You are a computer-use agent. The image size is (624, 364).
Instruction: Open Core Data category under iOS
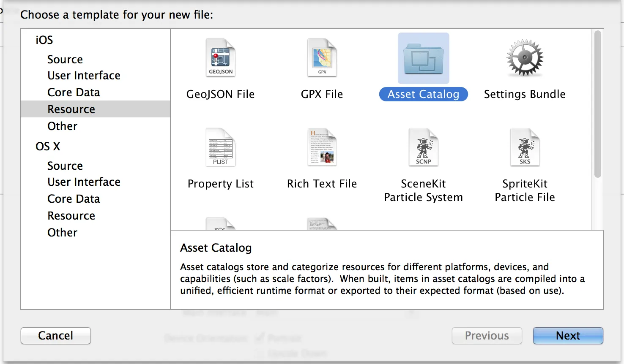pyautogui.click(x=74, y=92)
